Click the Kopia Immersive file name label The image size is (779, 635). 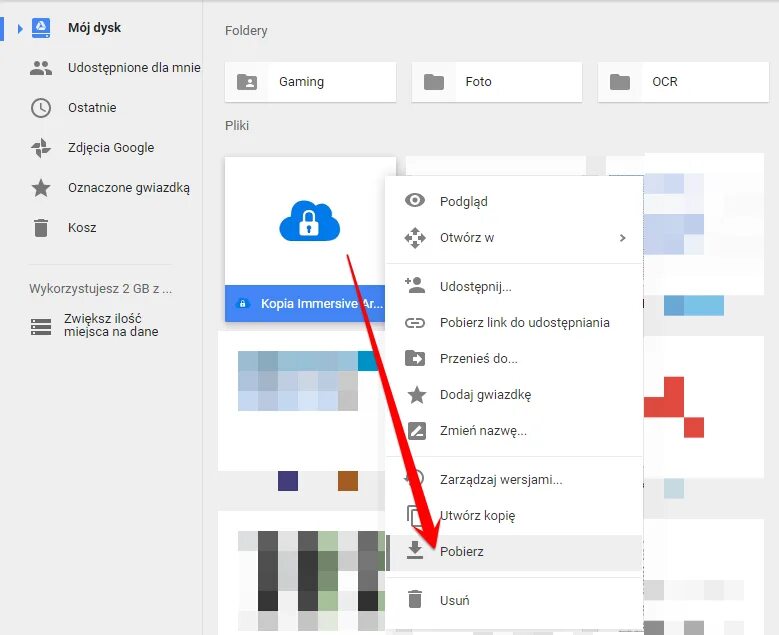point(322,304)
